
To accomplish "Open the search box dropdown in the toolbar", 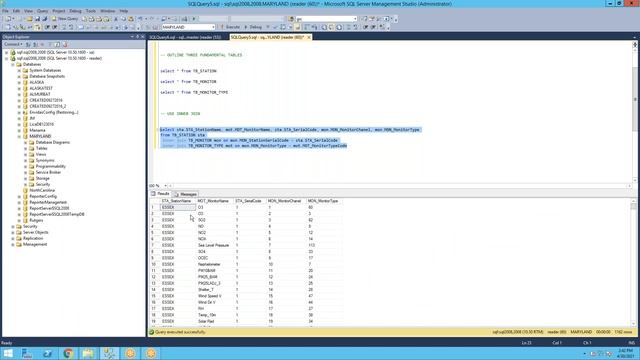I will tap(355, 19).
